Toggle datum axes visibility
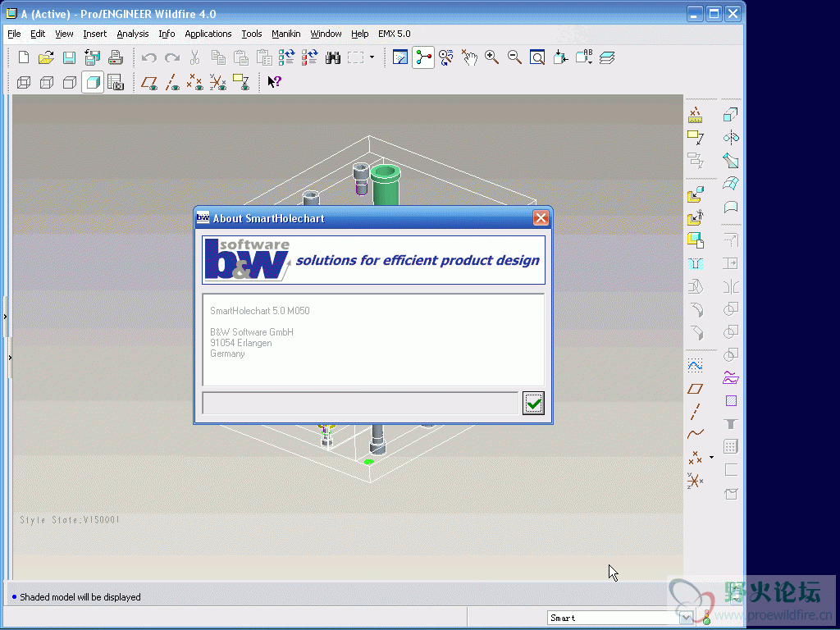The width and height of the screenshot is (840, 630). (172, 83)
